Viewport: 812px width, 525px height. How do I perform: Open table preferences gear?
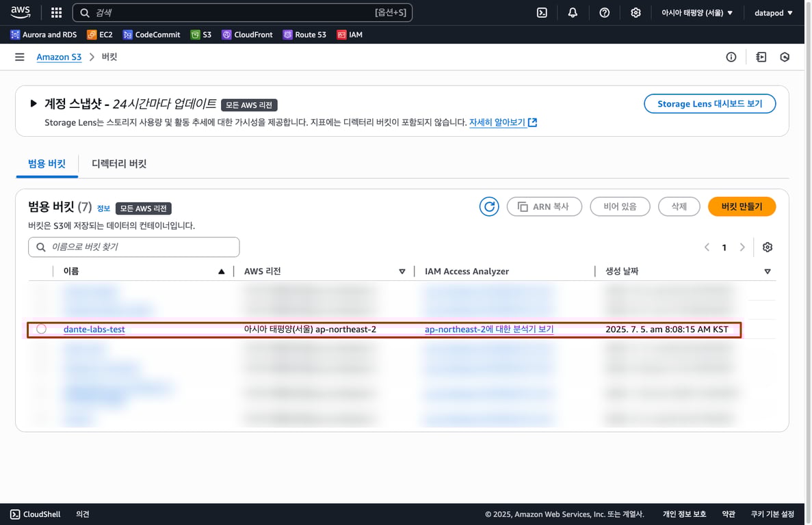click(x=768, y=247)
